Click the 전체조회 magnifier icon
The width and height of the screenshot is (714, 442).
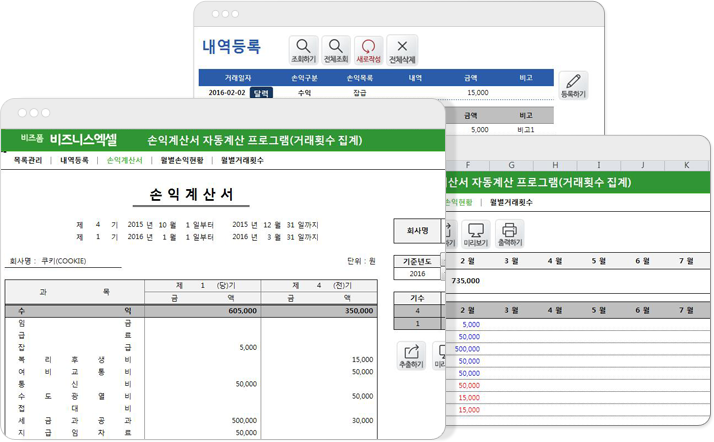[337, 46]
